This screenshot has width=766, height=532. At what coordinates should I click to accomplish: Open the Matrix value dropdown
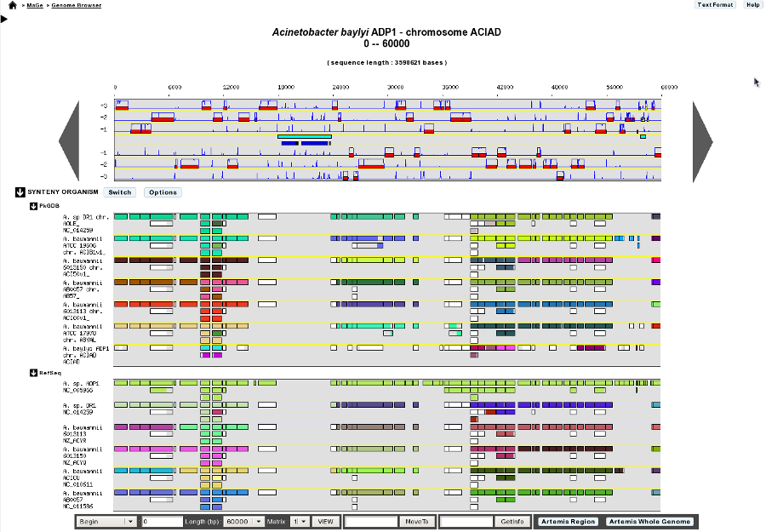pyautogui.click(x=300, y=521)
